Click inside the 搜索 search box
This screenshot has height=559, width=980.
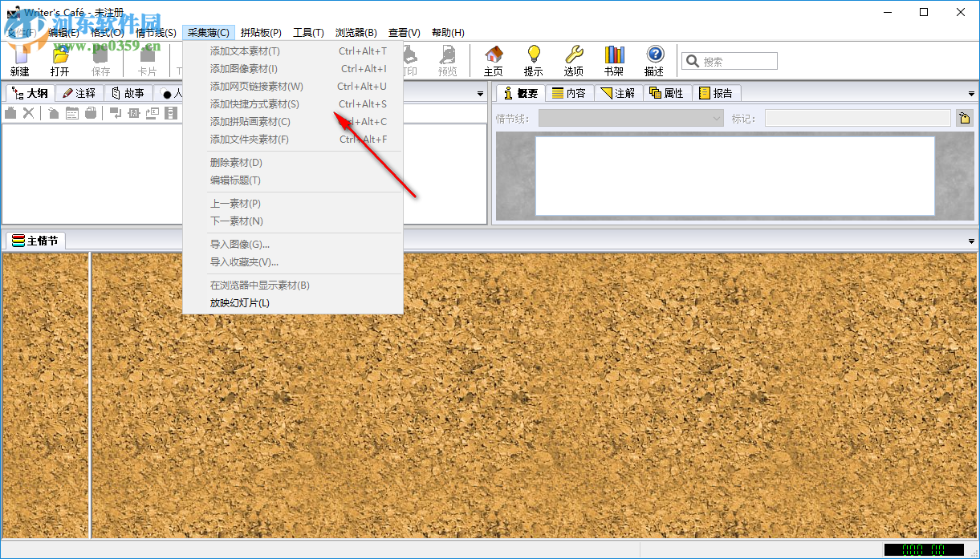(x=730, y=60)
